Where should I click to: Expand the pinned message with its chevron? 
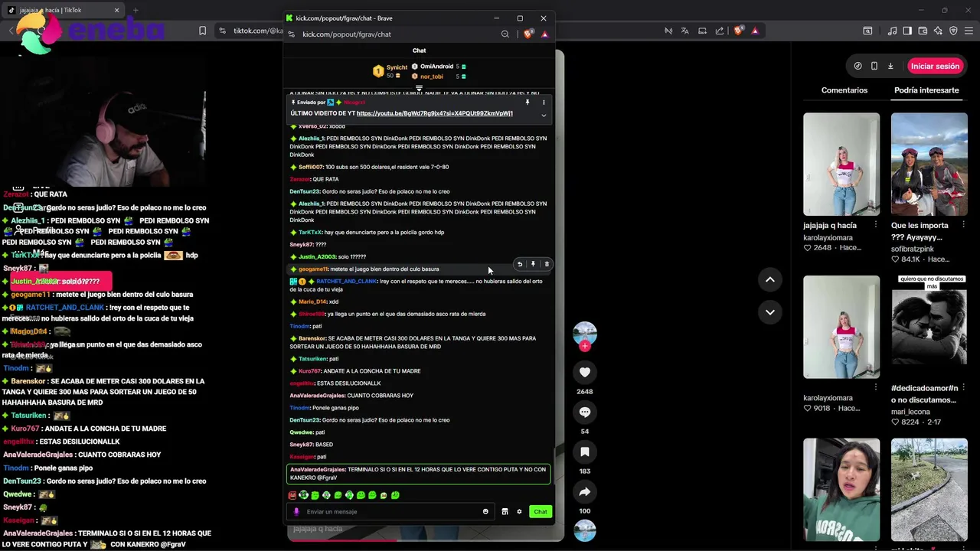(x=544, y=116)
